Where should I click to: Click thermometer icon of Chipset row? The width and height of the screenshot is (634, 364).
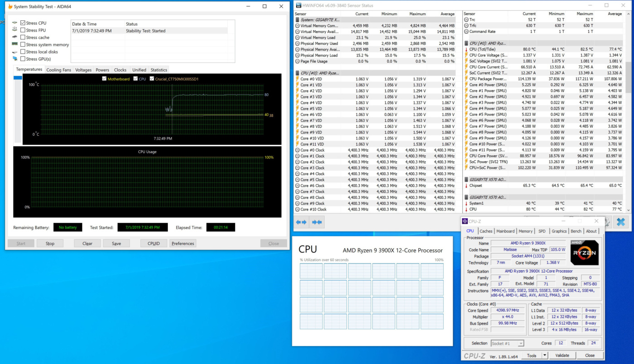(x=466, y=186)
